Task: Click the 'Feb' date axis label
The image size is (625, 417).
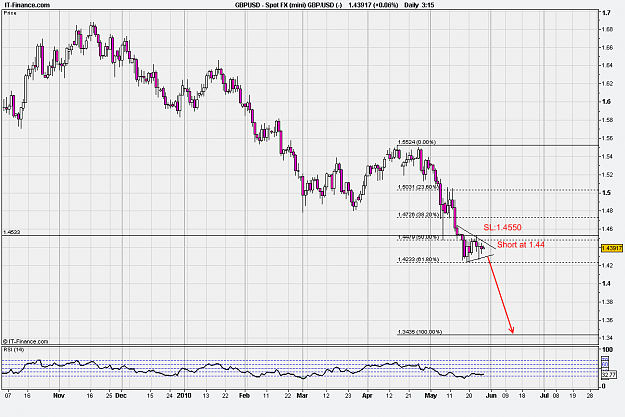Action: (x=244, y=396)
